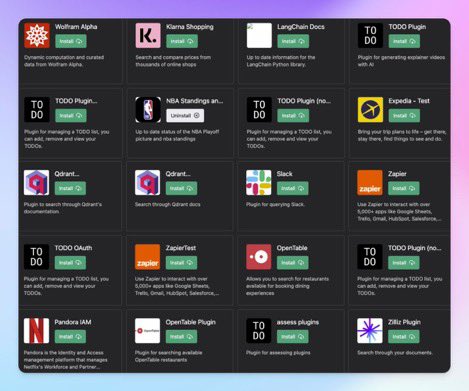Click the Qdrant logo above "Search through Qdrant docs"

(x=148, y=183)
